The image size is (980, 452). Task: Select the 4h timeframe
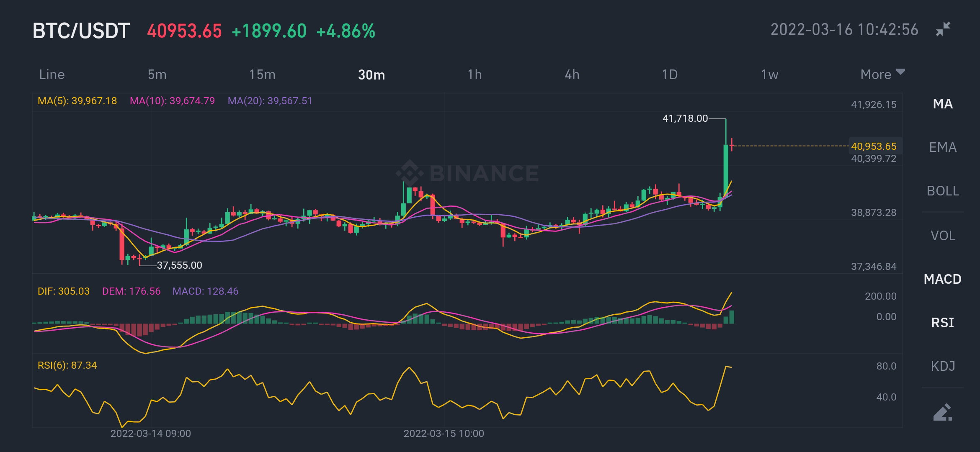[572, 74]
